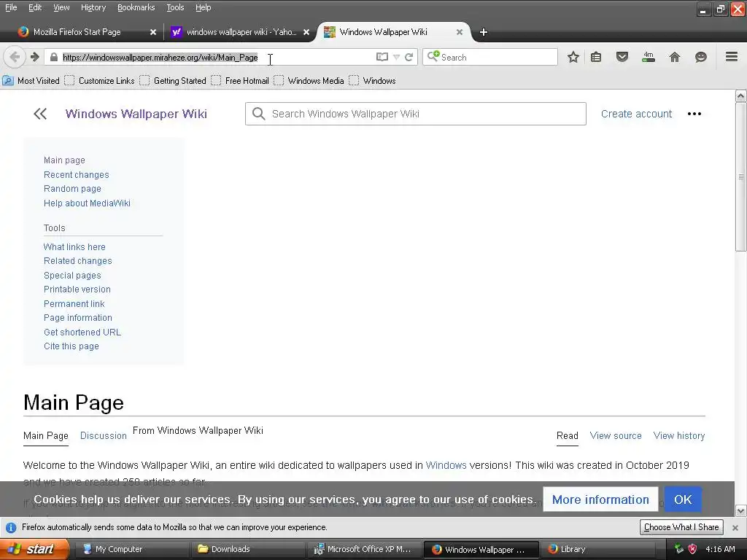Accept cookies with OK button

pyautogui.click(x=683, y=499)
